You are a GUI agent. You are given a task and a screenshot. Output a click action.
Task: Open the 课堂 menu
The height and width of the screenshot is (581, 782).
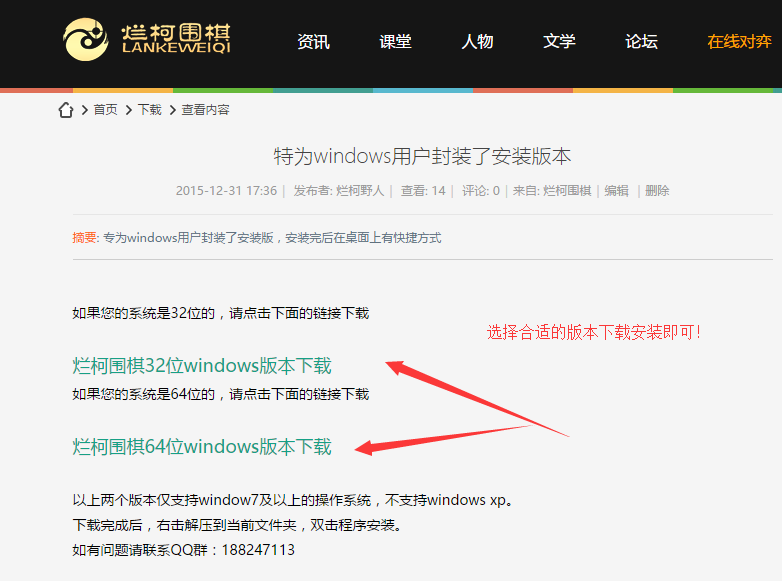tap(395, 41)
